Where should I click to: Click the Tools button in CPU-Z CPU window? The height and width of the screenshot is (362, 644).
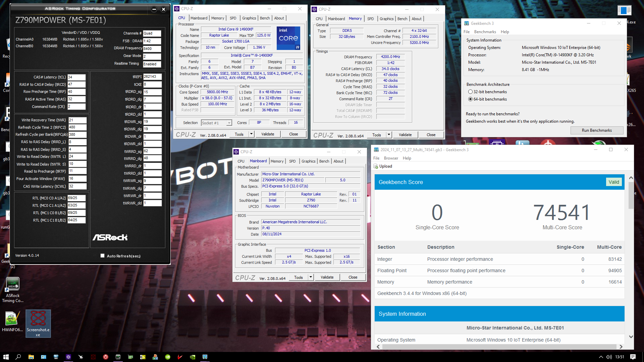click(239, 134)
